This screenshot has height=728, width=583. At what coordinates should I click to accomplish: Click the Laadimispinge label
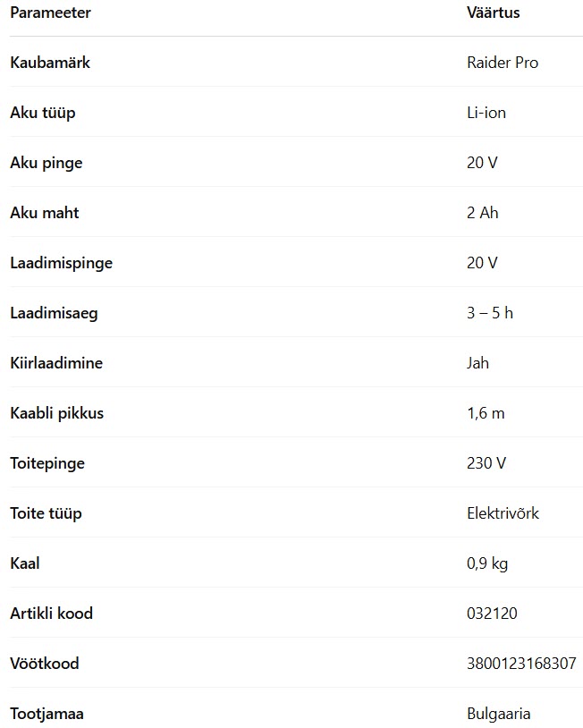coord(62,263)
